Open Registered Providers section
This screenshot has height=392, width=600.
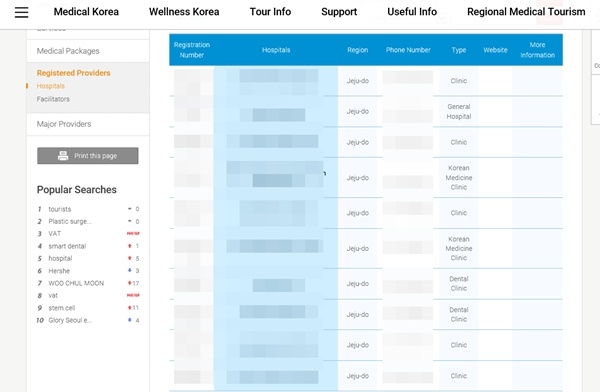(73, 73)
